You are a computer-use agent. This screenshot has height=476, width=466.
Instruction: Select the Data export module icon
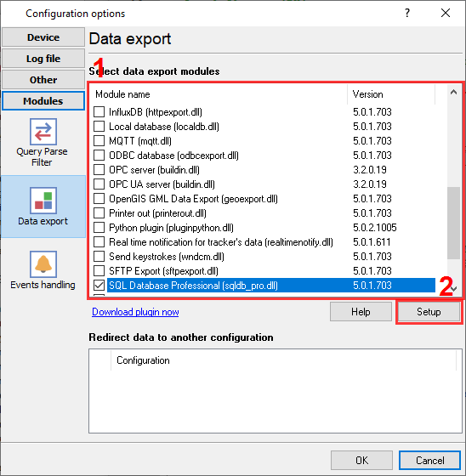tap(43, 201)
